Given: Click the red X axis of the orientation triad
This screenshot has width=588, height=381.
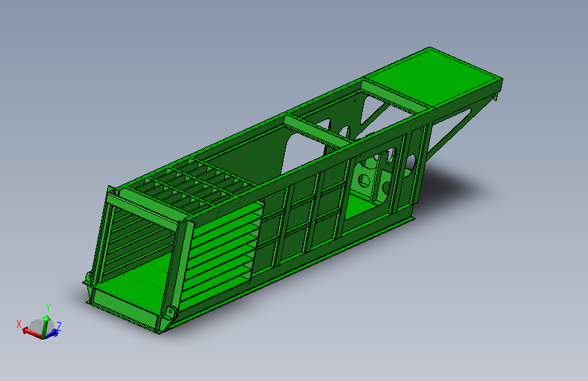Looking at the screenshot, I should click(x=33, y=333).
